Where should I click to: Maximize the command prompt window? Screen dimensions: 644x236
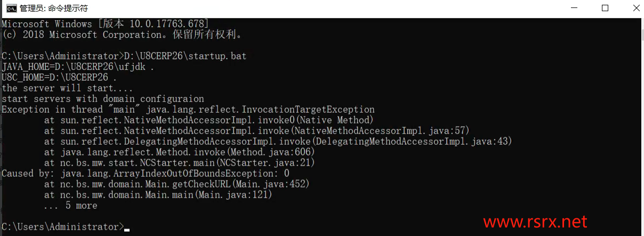click(605, 8)
